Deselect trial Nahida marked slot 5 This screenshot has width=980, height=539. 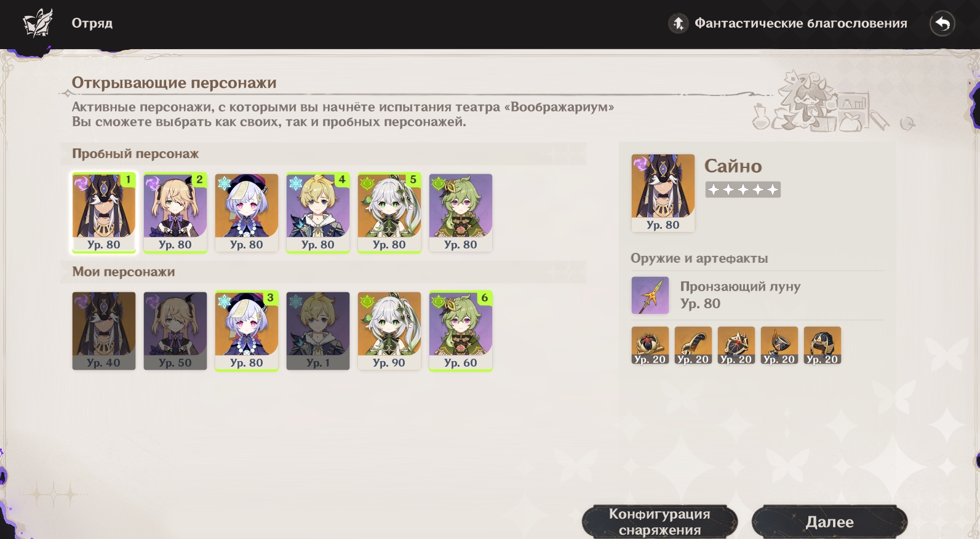(x=389, y=213)
